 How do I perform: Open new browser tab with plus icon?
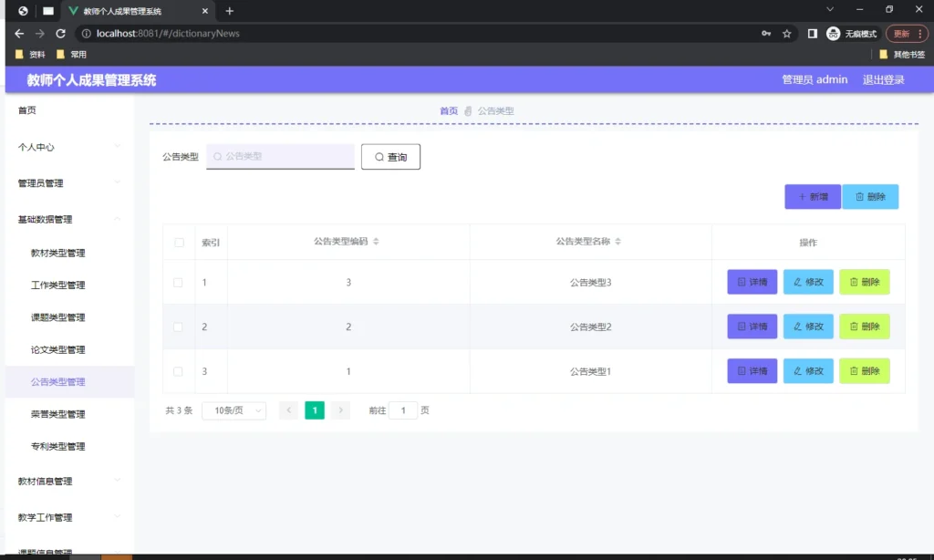(x=230, y=11)
